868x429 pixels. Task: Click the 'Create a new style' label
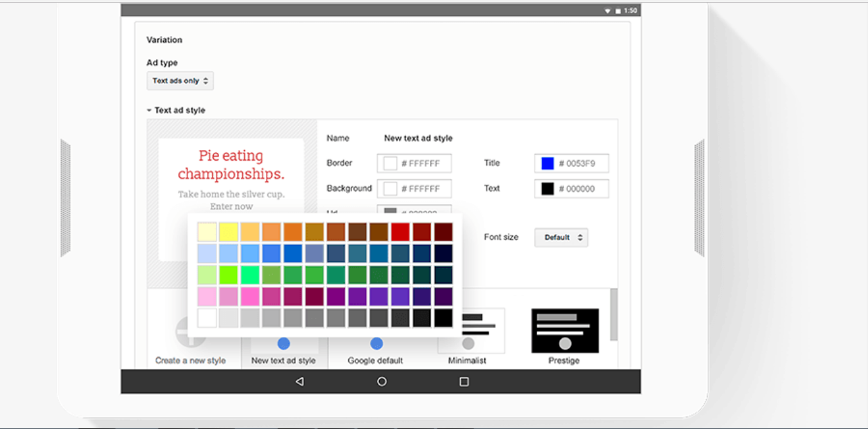(190, 361)
